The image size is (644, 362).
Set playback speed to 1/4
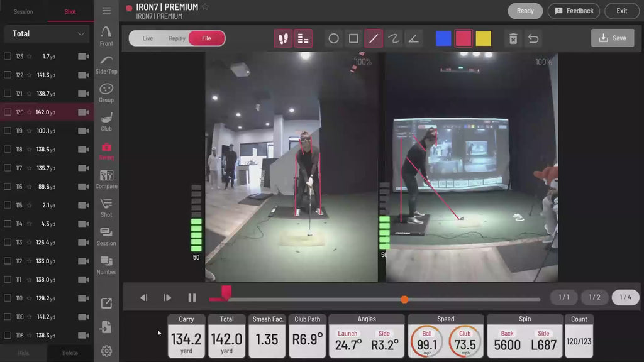click(x=626, y=297)
